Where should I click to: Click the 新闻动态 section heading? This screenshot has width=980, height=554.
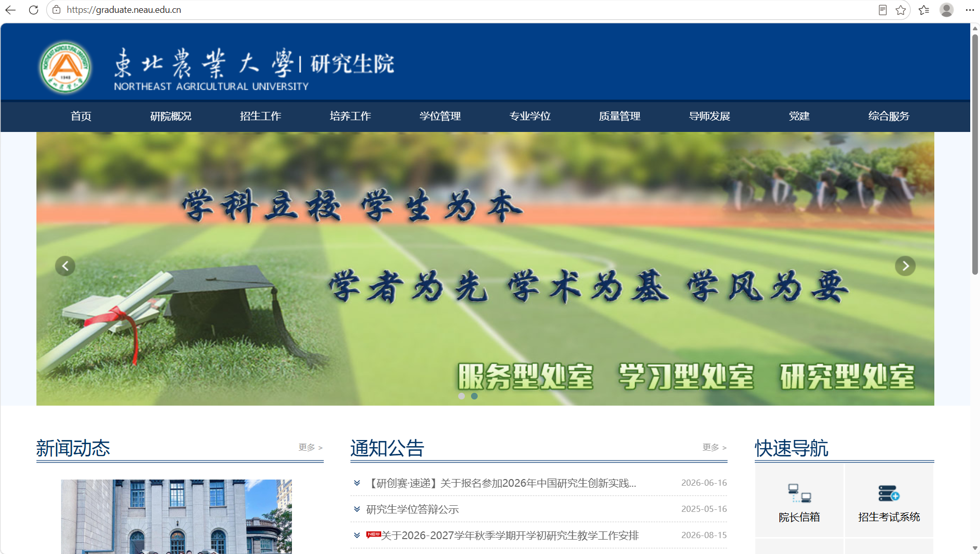[73, 448]
